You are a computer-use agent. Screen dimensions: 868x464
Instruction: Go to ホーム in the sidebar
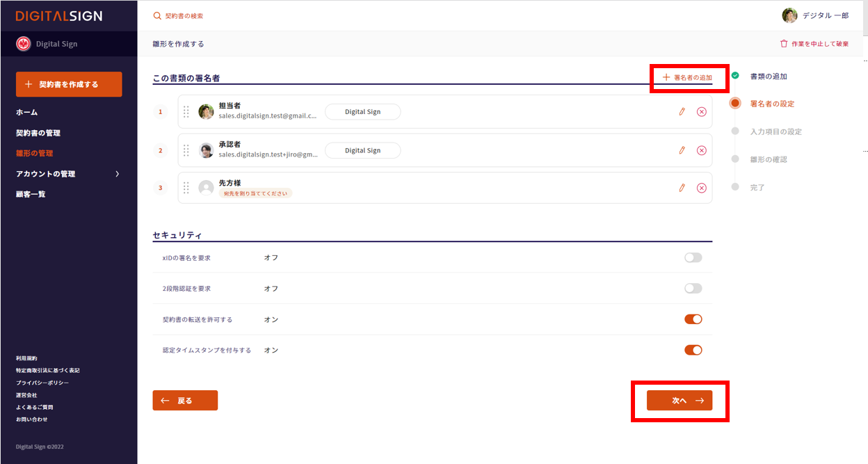coord(27,112)
